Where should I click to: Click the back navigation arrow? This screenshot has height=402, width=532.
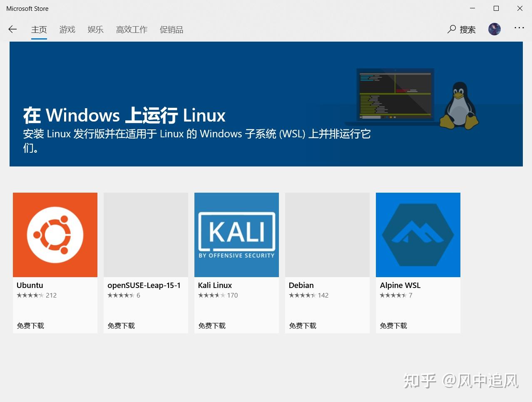pos(12,29)
